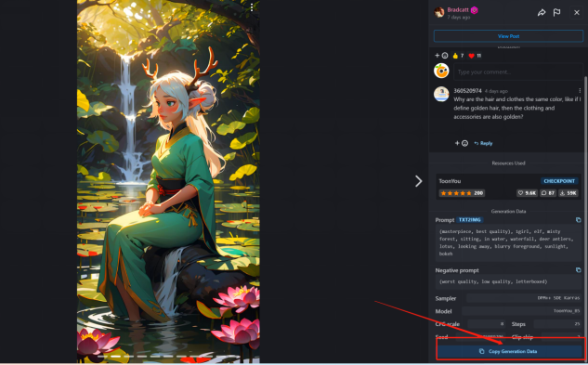Screen dimensions: 588x365
Task: Open the comment's three-dot options menu
Action: point(580,91)
